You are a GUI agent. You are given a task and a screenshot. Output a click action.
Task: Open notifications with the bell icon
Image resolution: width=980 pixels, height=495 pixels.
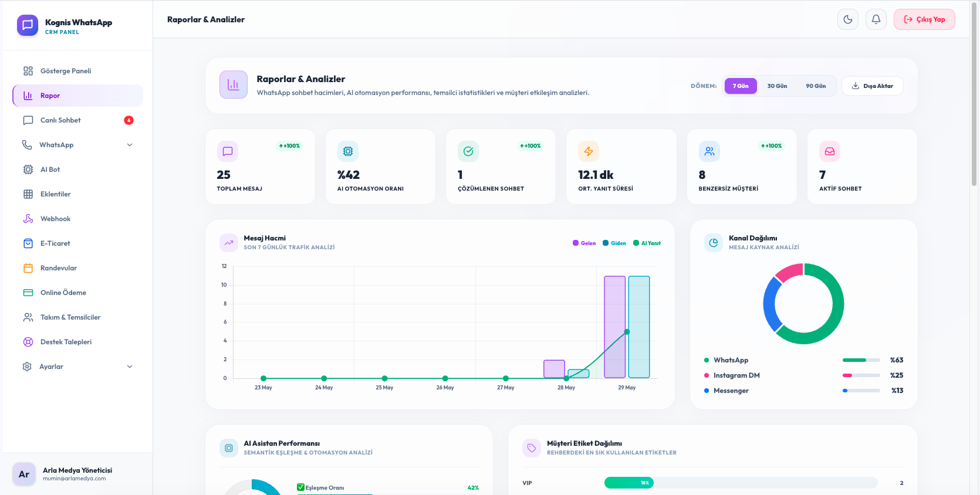[876, 19]
